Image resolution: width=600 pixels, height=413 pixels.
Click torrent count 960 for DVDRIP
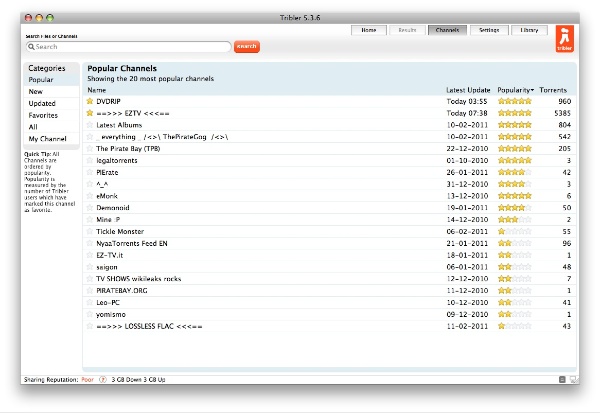click(565, 101)
